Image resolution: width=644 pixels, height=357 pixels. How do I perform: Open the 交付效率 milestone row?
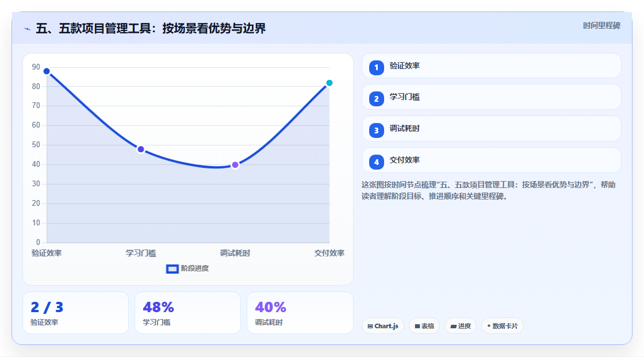click(491, 160)
